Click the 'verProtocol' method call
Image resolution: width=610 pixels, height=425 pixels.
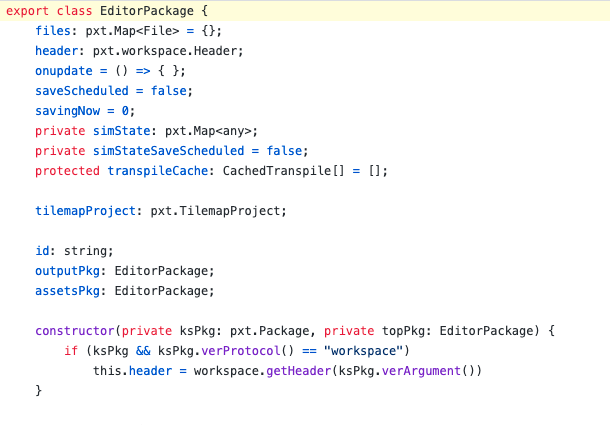pos(241,351)
